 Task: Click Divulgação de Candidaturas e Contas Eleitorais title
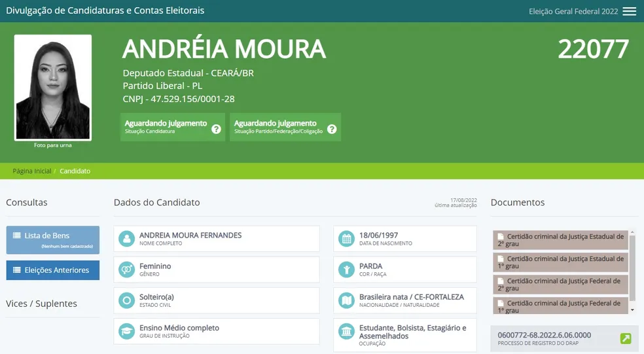pyautogui.click(x=105, y=10)
